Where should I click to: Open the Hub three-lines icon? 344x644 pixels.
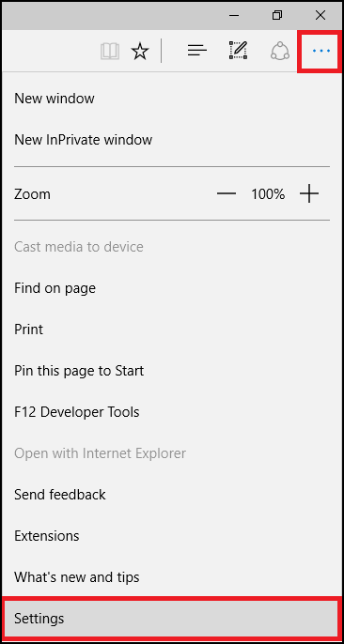196,51
